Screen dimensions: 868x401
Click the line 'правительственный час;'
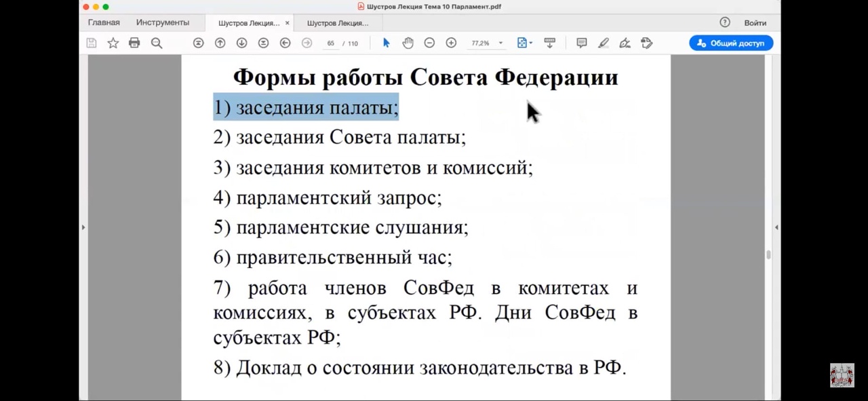(x=344, y=258)
